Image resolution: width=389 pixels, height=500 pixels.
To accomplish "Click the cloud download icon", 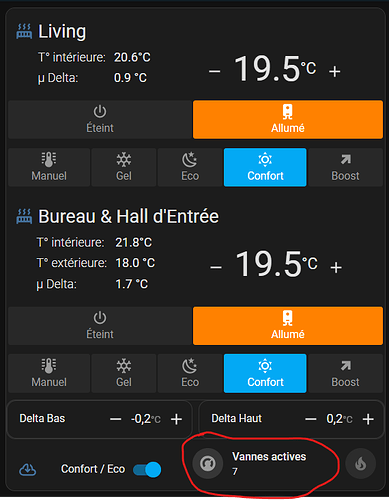I will 28,469.
